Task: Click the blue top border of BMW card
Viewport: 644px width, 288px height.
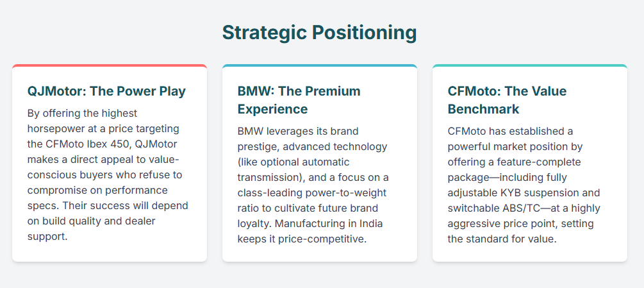Action: (x=320, y=65)
